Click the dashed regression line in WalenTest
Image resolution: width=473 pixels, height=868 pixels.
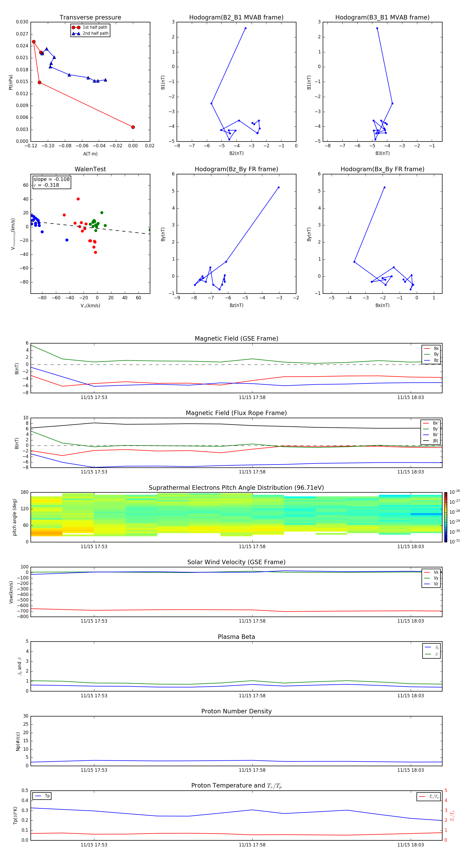tap(90, 228)
